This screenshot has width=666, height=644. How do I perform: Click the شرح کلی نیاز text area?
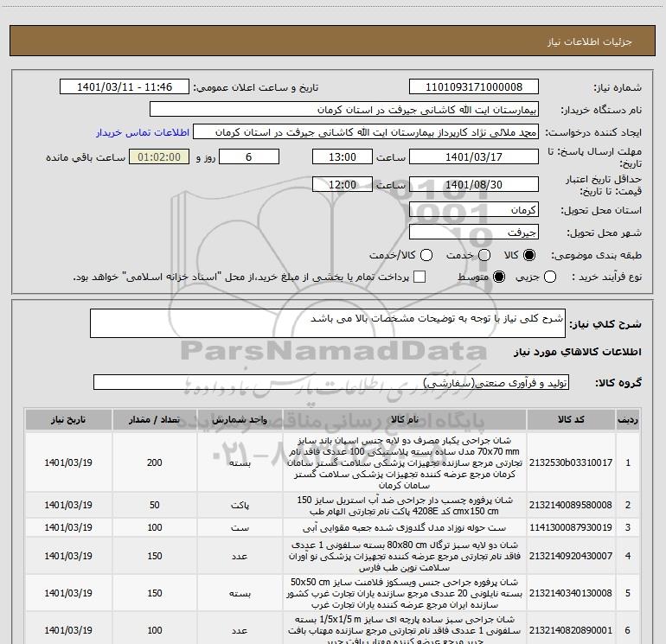click(328, 323)
